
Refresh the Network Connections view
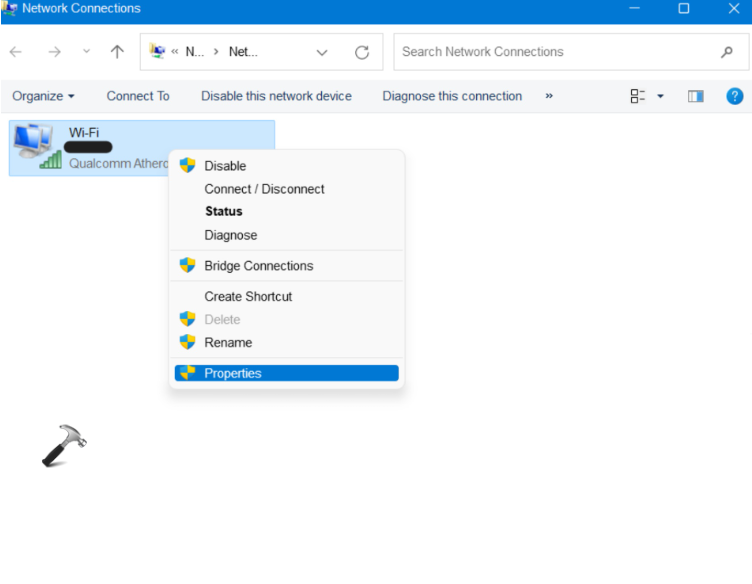[362, 52]
